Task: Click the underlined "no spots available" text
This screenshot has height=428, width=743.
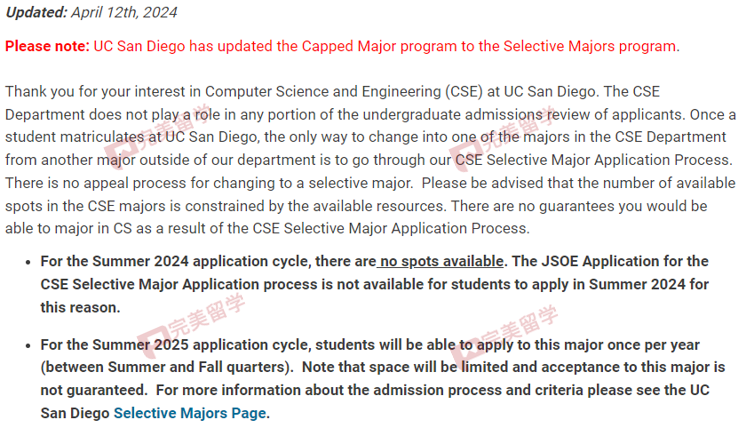Action: tap(440, 261)
